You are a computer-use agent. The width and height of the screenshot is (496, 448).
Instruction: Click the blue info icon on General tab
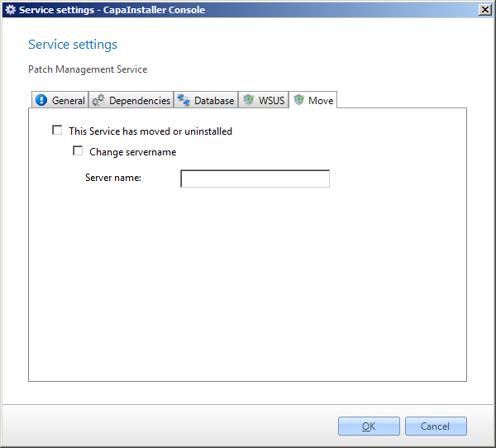tap(41, 100)
